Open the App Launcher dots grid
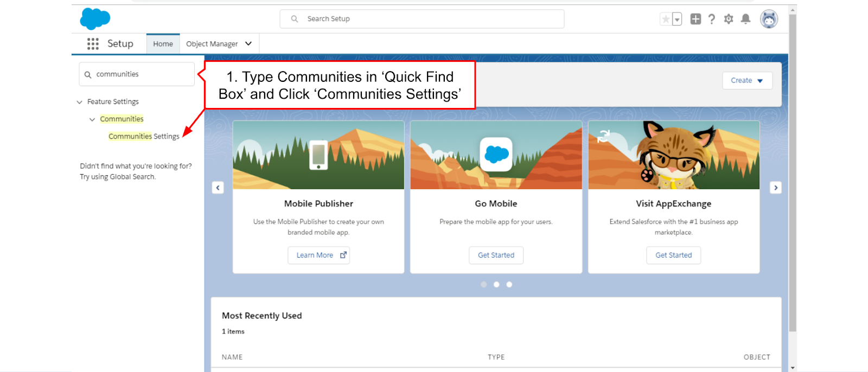 93,44
